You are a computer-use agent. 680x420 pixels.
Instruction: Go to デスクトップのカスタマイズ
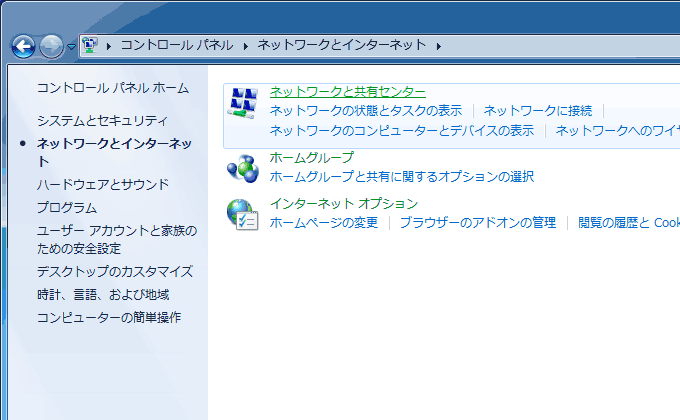pyautogui.click(x=115, y=272)
